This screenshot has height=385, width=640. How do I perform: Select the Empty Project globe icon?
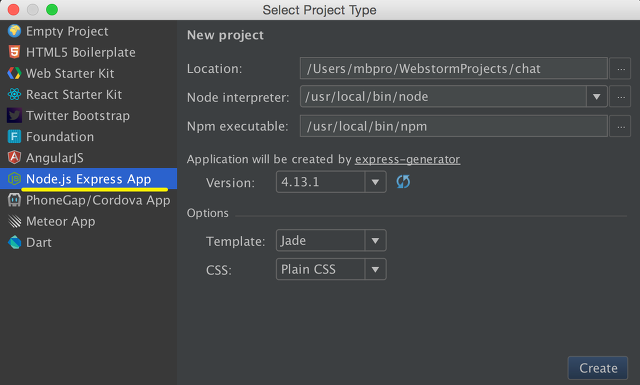click(14, 31)
